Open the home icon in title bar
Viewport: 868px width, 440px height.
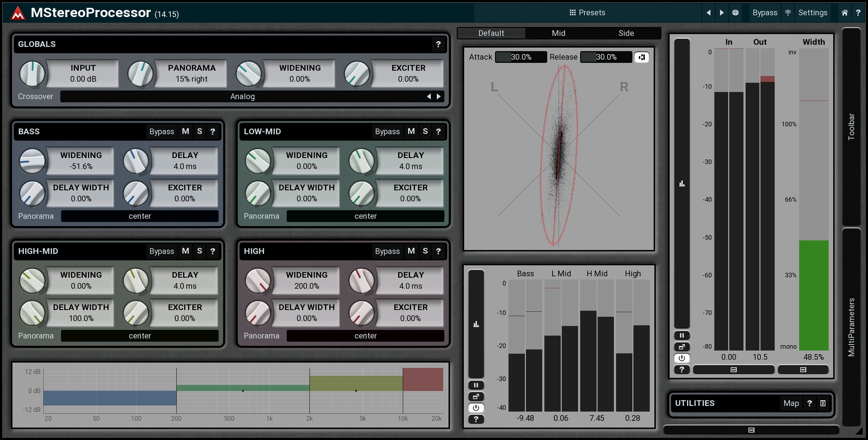click(x=845, y=13)
